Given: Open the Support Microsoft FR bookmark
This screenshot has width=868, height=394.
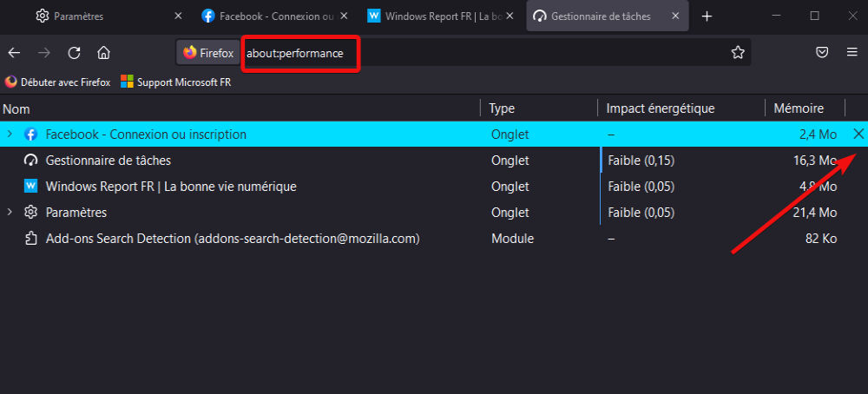Looking at the screenshot, I should coord(176,82).
